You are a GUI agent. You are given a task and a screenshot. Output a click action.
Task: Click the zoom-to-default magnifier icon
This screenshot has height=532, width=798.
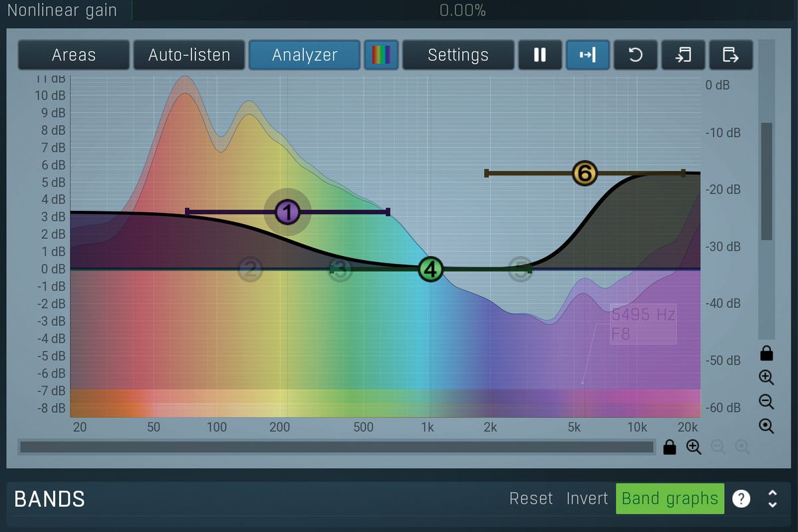[766, 426]
